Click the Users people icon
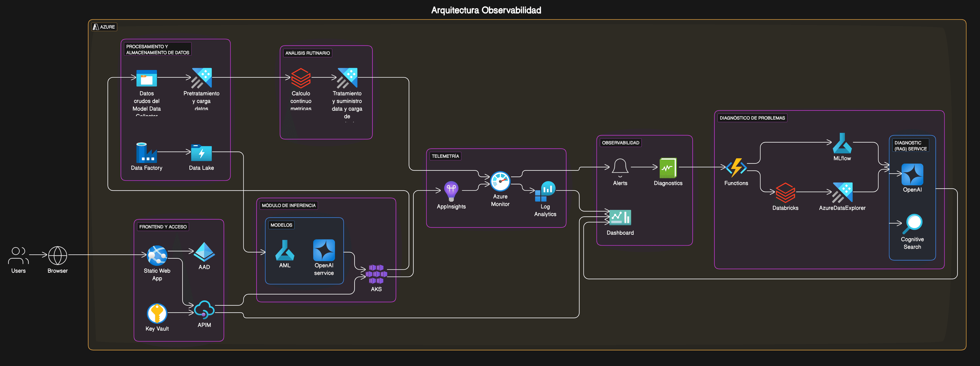Image resolution: width=980 pixels, height=366 pixels. (18, 255)
